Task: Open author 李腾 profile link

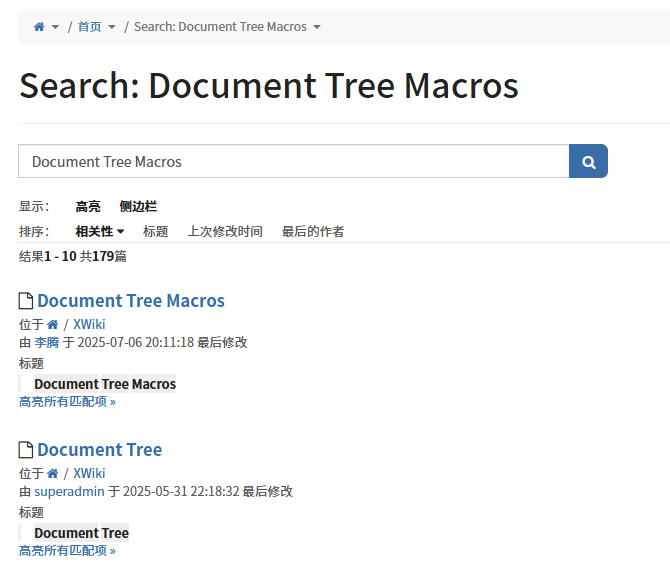Action: point(47,342)
